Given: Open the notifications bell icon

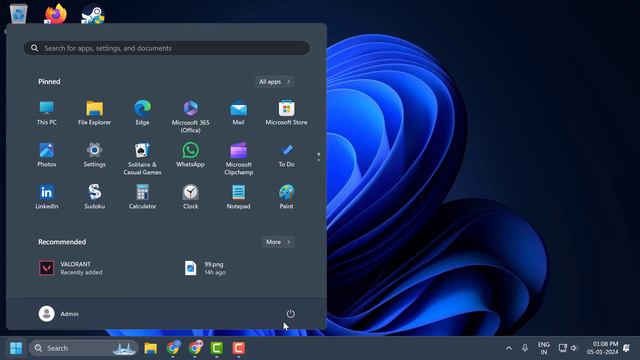Looking at the screenshot, I should (x=627, y=348).
